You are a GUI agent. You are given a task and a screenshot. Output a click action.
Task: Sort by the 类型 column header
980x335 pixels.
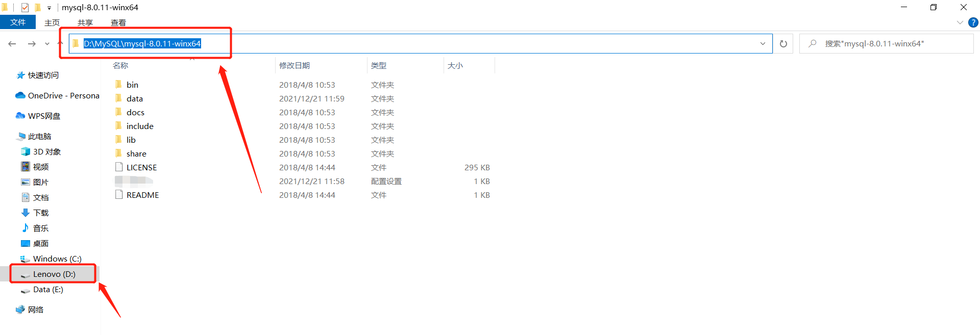click(379, 65)
